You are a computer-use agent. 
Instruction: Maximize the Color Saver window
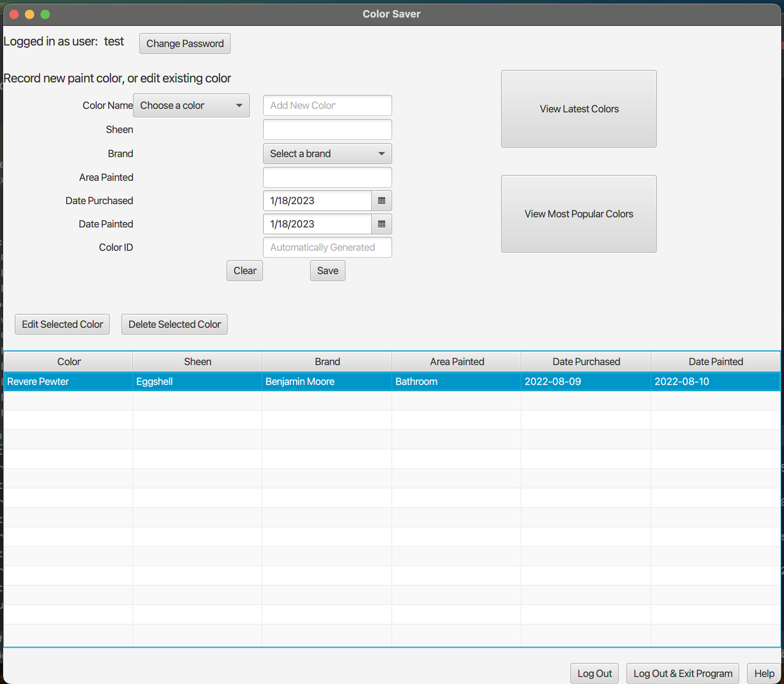45,14
